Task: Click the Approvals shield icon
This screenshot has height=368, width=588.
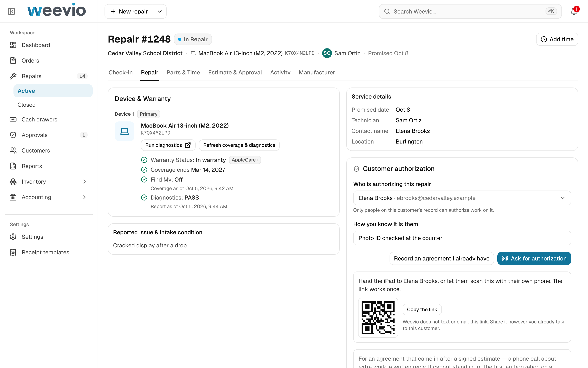Action: (x=13, y=135)
